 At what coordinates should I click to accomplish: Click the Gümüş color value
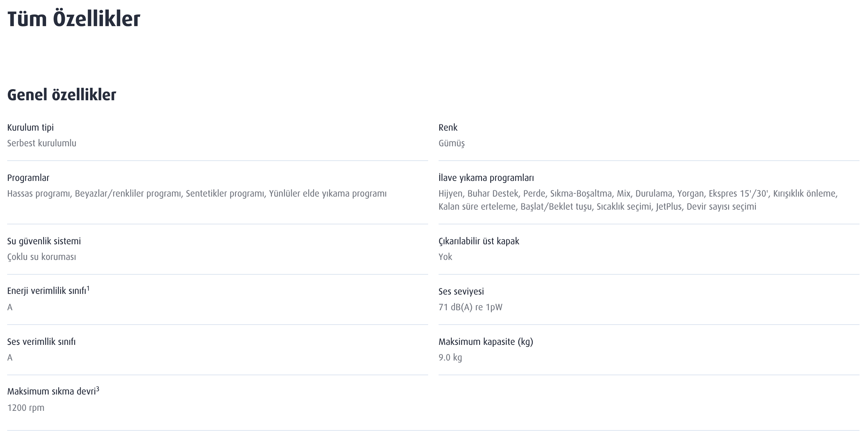pos(452,143)
